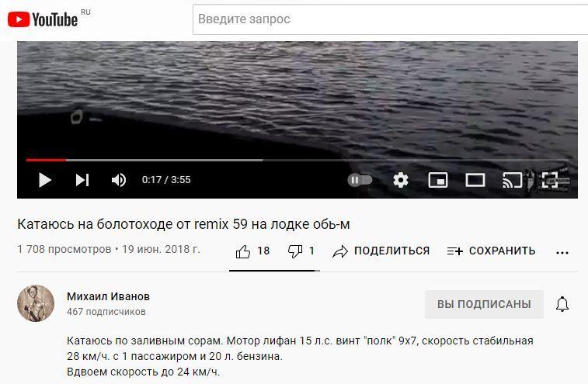Open the three-dot more actions menu

(562, 253)
